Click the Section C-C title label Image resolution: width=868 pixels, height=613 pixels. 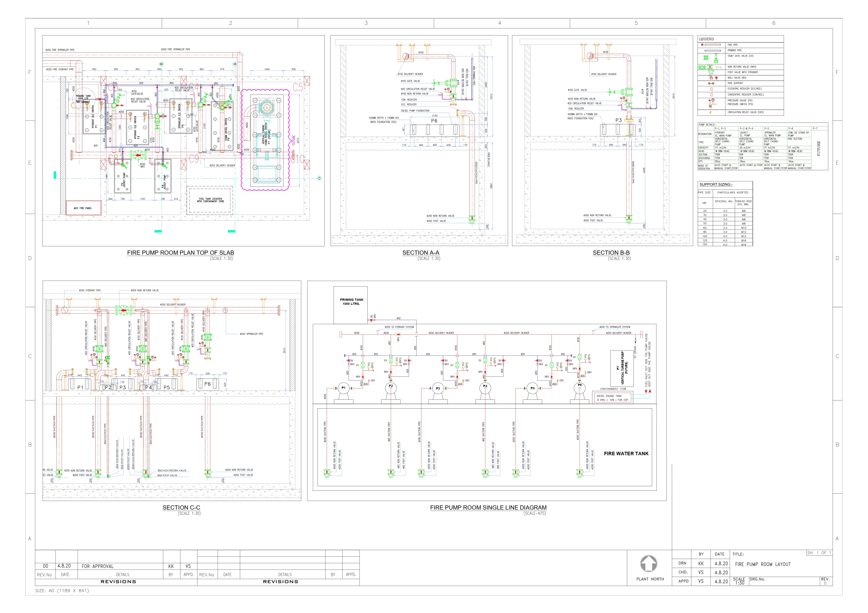click(181, 507)
